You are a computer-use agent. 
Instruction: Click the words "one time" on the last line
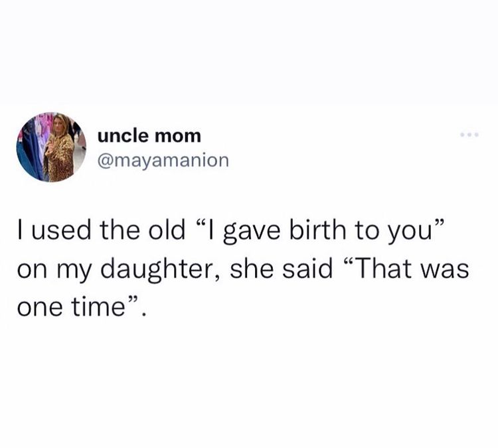[x=71, y=307]
